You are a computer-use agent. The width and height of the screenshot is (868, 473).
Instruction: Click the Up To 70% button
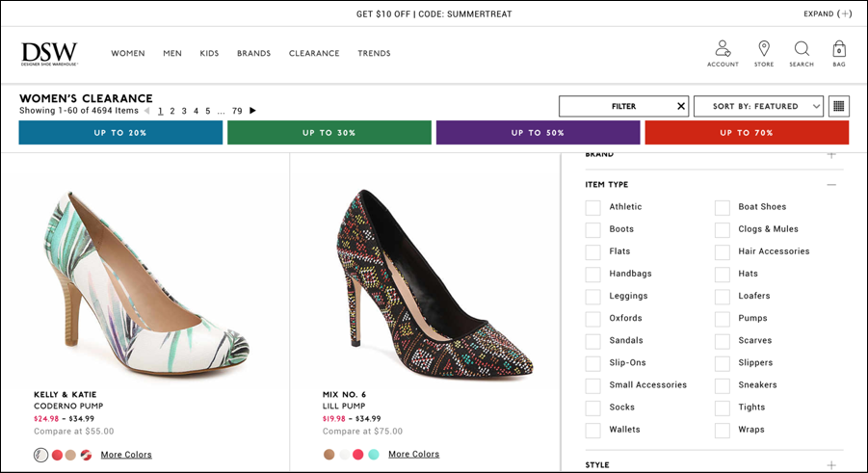point(747,133)
